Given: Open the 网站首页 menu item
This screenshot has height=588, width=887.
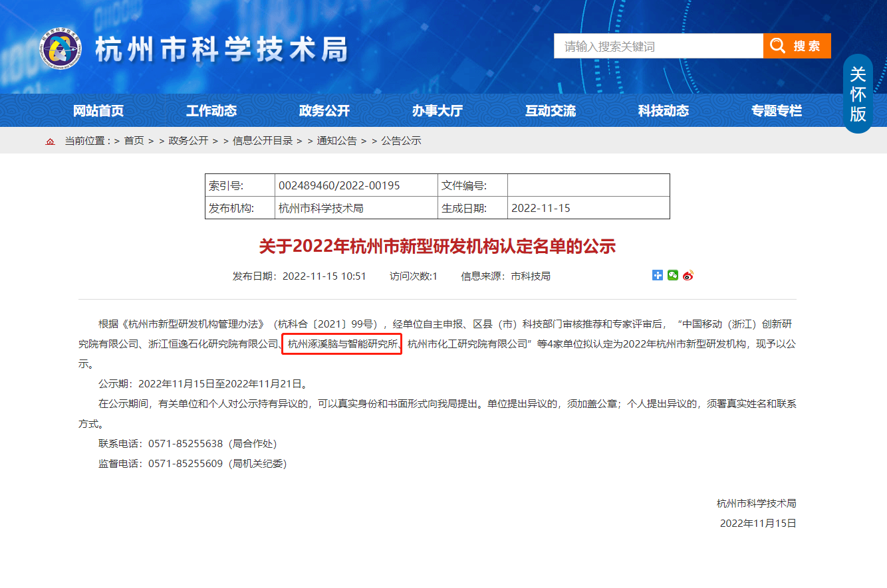Looking at the screenshot, I should (x=98, y=111).
